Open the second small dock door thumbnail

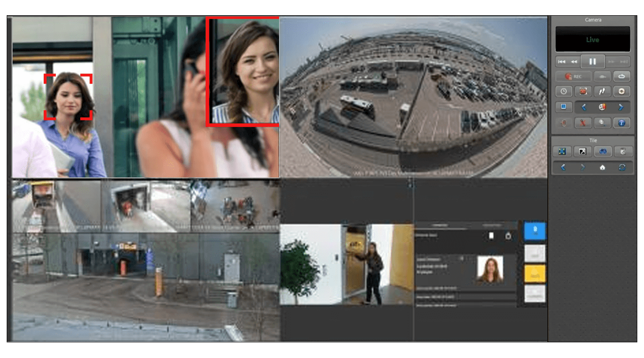[x=146, y=206]
